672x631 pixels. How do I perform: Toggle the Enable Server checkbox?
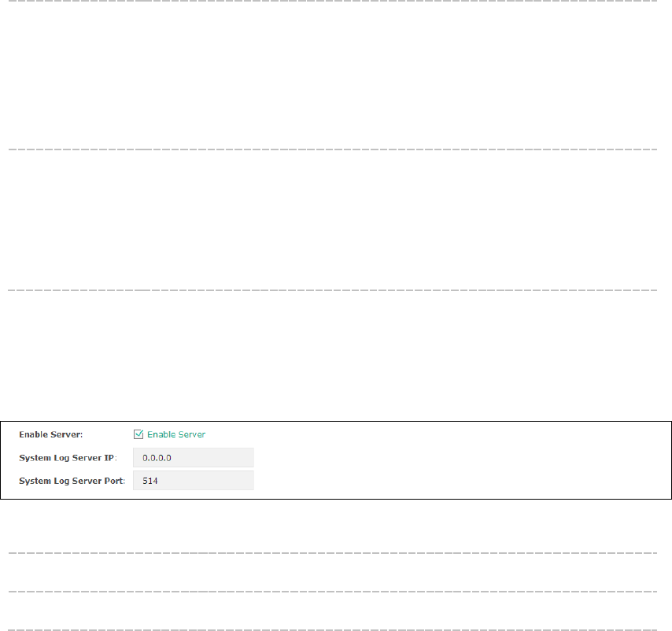pos(138,434)
